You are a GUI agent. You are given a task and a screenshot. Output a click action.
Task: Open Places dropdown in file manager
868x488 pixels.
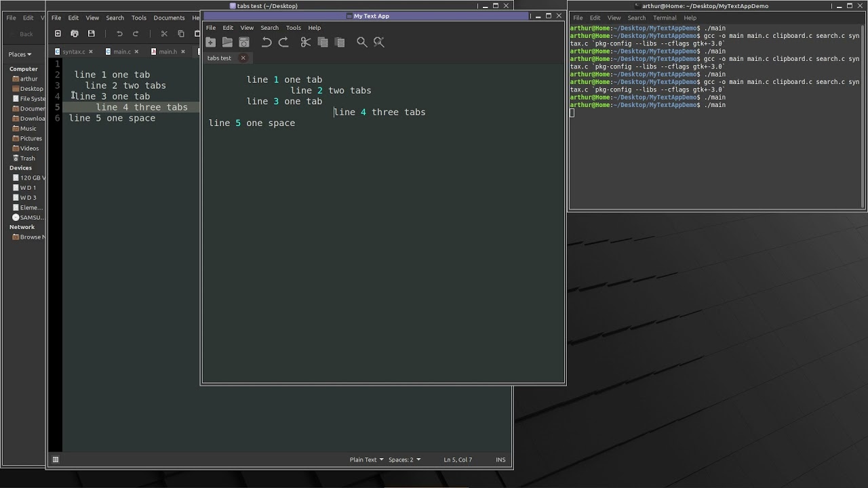click(20, 54)
